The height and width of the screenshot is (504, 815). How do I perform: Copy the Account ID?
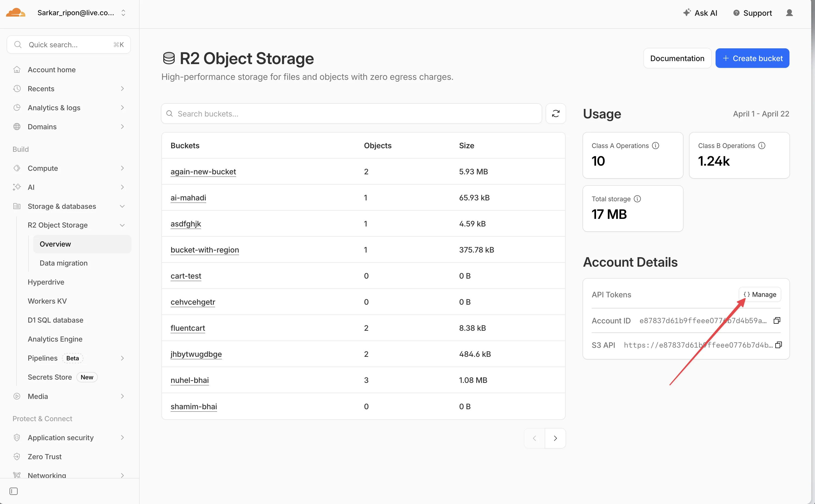click(x=777, y=320)
